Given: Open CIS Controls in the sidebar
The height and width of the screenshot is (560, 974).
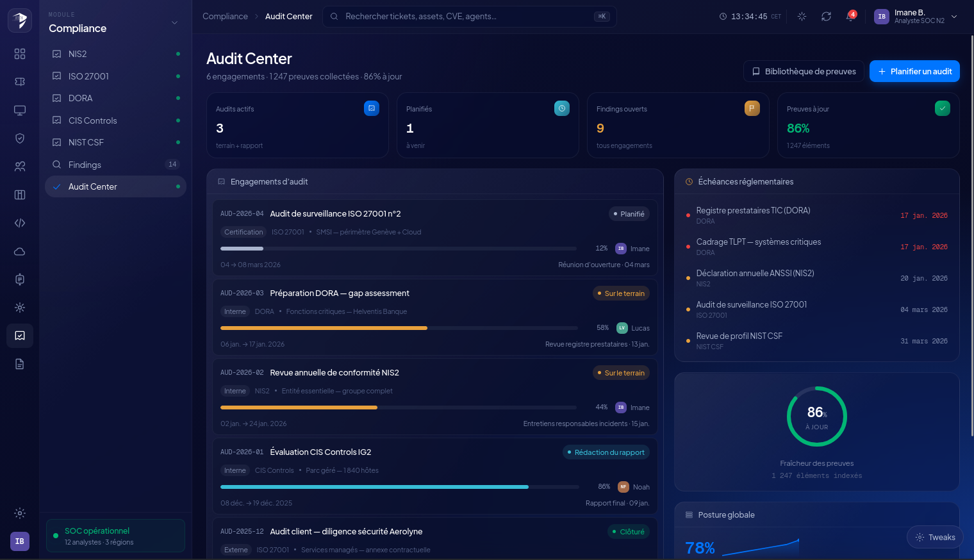Looking at the screenshot, I should tap(115, 120).
